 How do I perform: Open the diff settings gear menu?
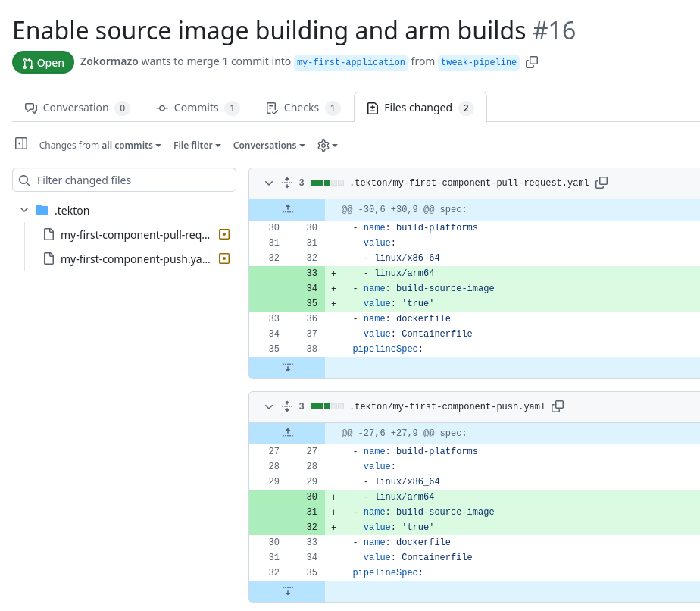point(327,146)
